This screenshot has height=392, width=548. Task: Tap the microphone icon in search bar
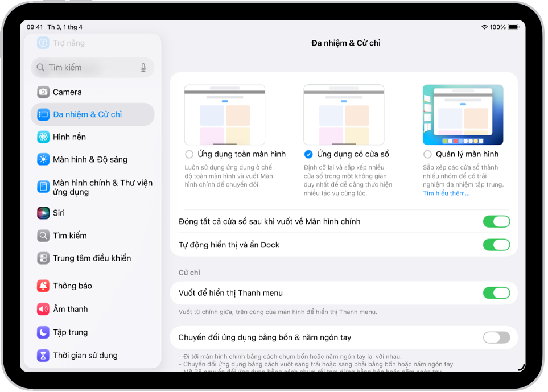144,67
